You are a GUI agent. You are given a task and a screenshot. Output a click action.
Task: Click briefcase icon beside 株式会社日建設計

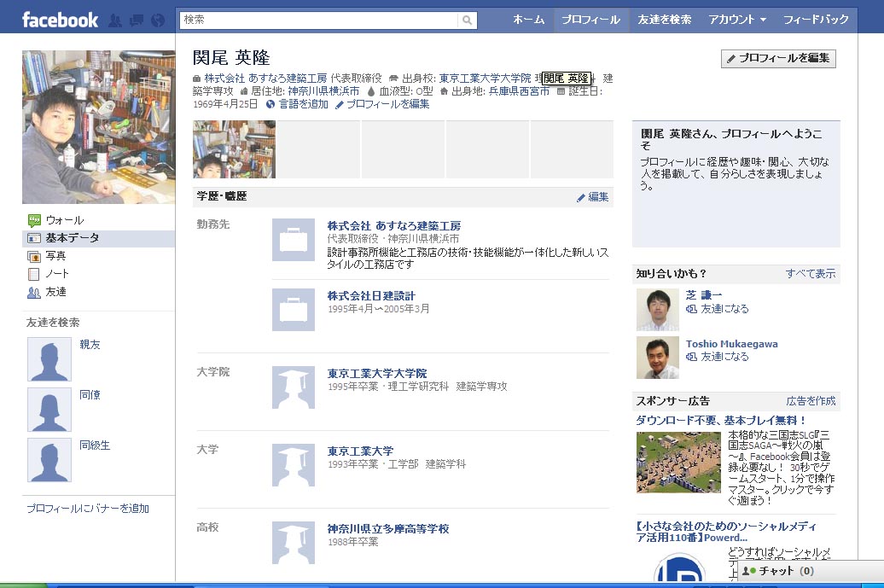pyautogui.click(x=294, y=310)
